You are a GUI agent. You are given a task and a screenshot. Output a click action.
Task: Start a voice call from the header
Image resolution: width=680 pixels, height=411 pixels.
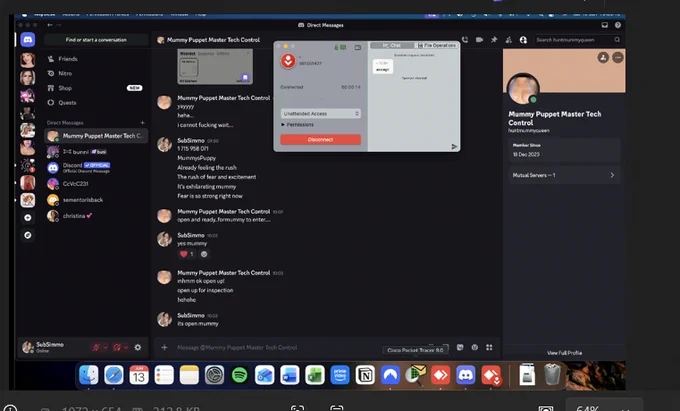(465, 40)
